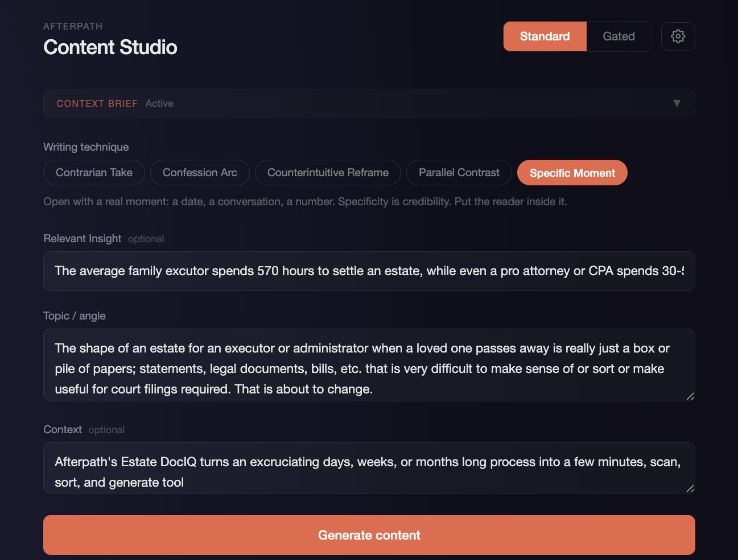Click the Writing technique label
The height and width of the screenshot is (560, 738).
tap(86, 147)
